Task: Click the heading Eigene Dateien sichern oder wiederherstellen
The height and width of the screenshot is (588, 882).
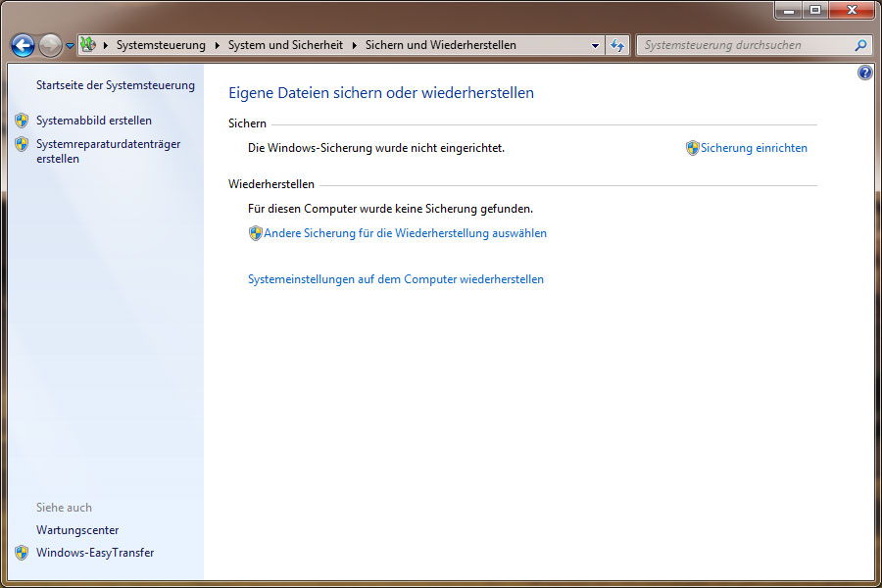Action: click(x=381, y=93)
